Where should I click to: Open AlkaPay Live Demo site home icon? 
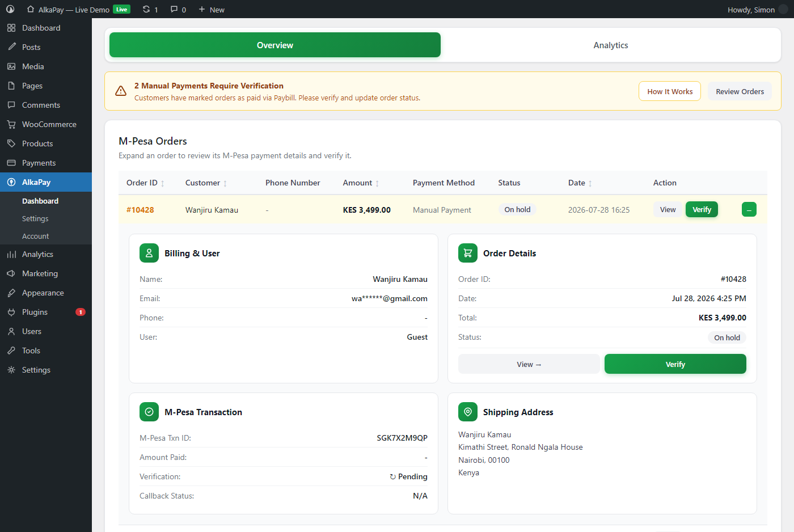(x=31, y=9)
